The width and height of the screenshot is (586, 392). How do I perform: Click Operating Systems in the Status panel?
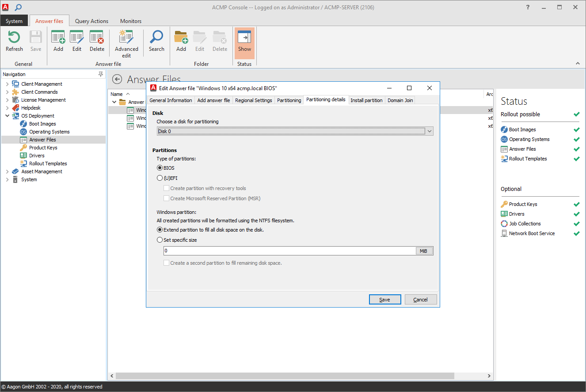(x=529, y=139)
